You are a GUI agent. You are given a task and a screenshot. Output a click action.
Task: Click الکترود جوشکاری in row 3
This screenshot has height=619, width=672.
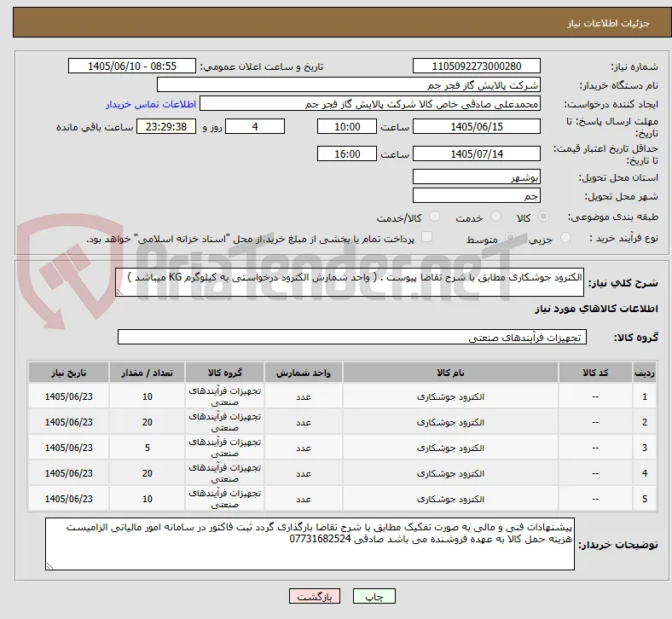tap(450, 448)
